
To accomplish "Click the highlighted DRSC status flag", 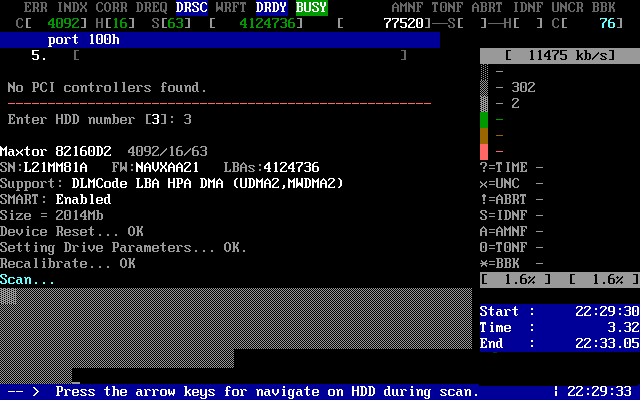I will click(x=191, y=7).
